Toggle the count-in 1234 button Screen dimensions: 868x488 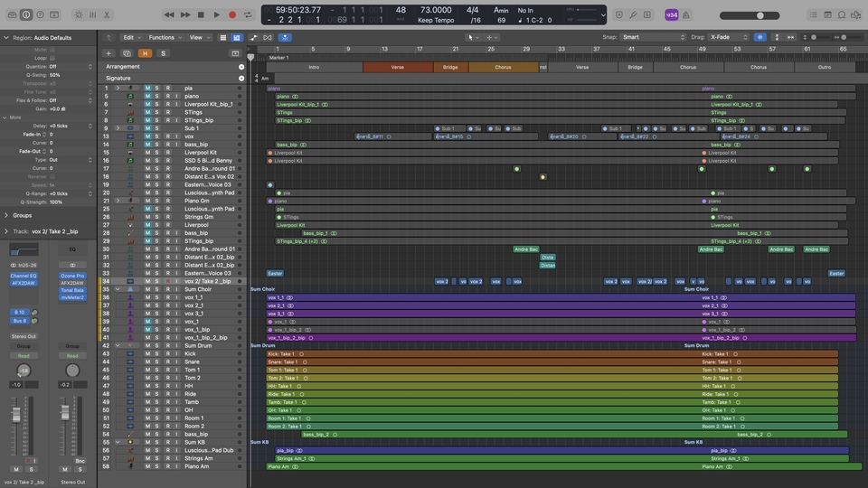tap(672, 14)
